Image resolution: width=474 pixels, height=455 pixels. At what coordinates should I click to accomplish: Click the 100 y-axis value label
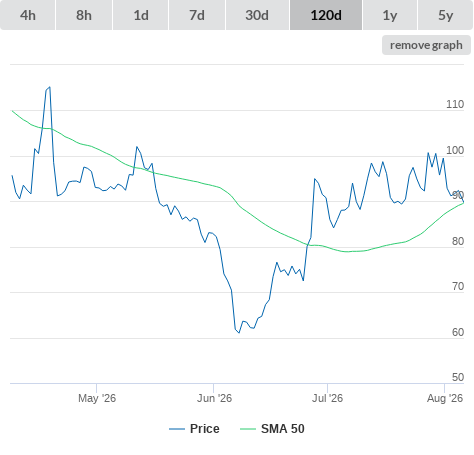(455, 150)
